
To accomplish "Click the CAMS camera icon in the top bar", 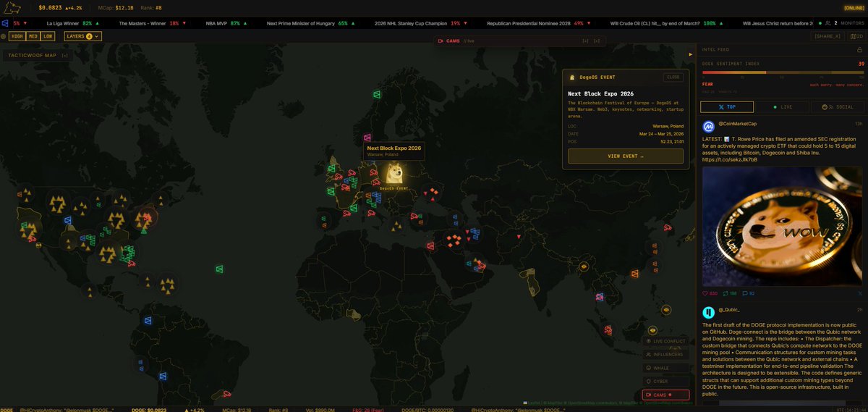I will [441, 41].
